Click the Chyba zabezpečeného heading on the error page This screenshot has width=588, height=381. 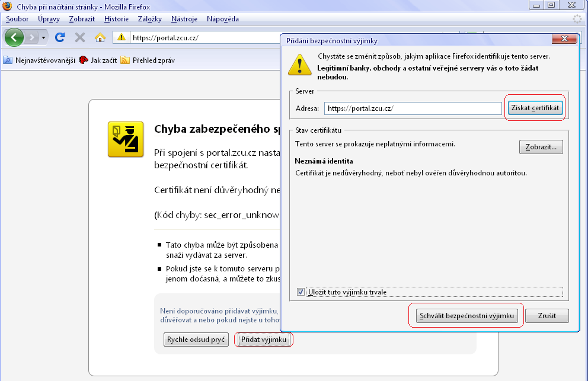217,129
